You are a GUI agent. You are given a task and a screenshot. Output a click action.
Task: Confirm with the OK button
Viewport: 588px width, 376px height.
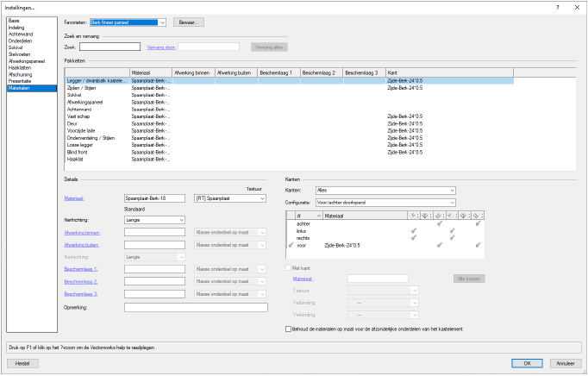tap(528, 363)
